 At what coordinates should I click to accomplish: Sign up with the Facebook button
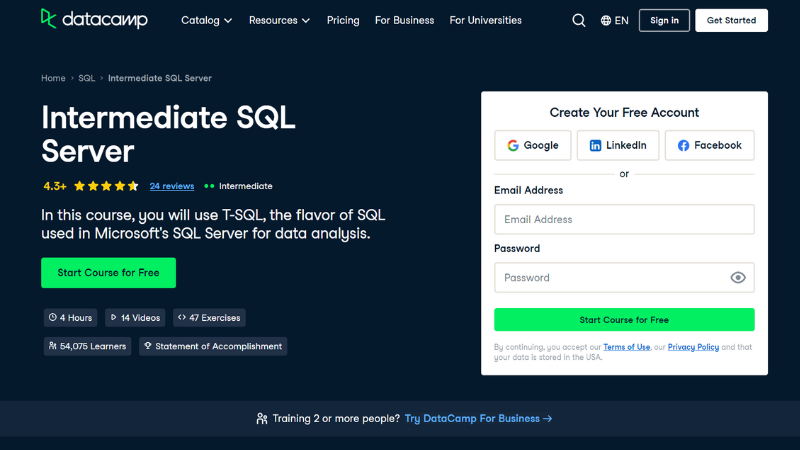(x=709, y=145)
